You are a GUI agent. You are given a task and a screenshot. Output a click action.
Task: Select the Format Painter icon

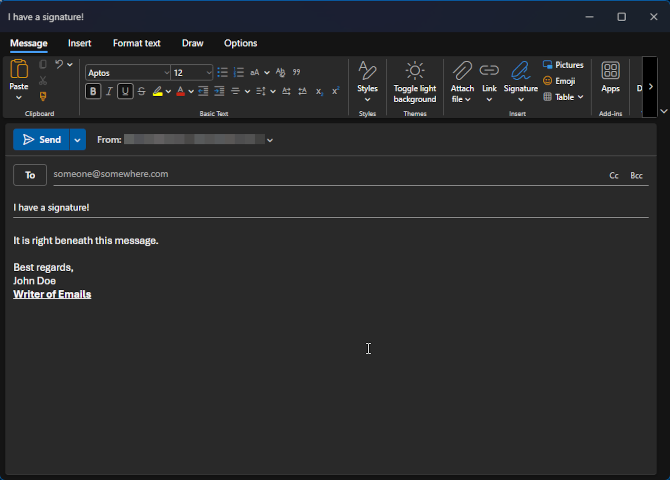coord(43,97)
